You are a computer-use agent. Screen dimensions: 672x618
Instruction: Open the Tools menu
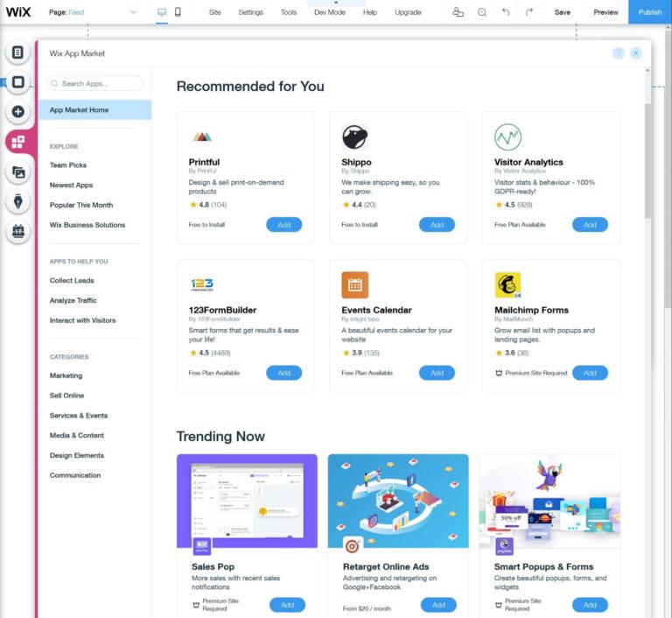coord(289,12)
